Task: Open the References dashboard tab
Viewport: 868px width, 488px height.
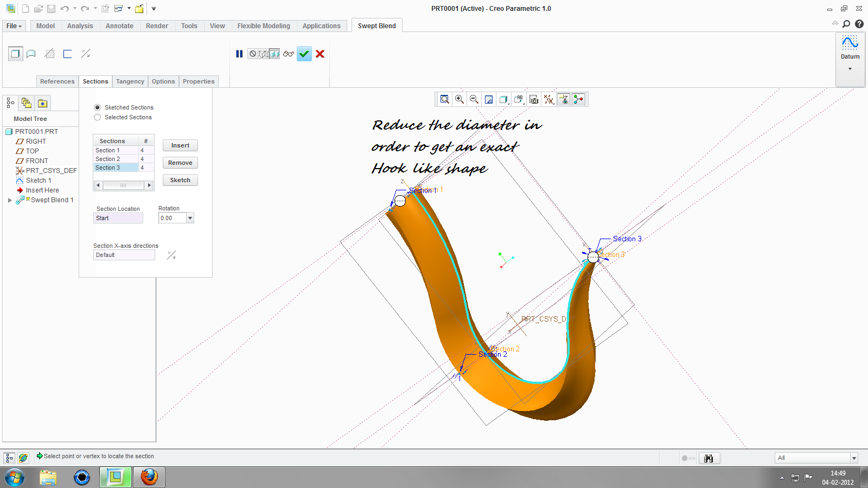Action: [x=58, y=81]
